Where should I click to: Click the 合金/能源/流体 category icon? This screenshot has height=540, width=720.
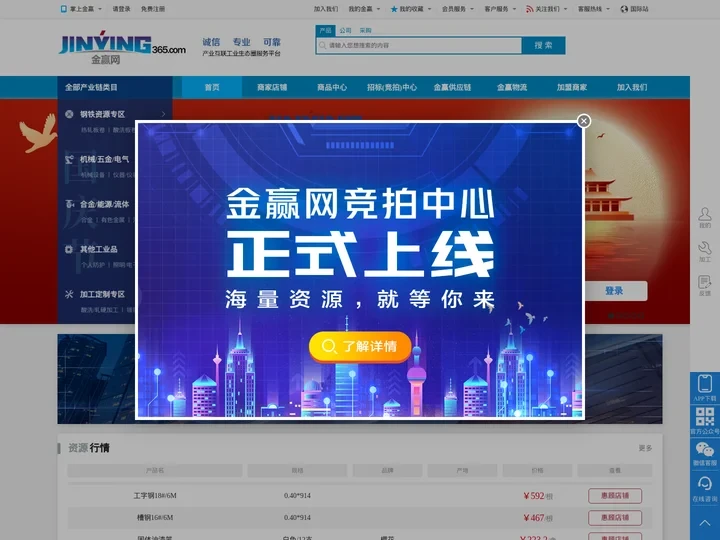tap(69, 204)
